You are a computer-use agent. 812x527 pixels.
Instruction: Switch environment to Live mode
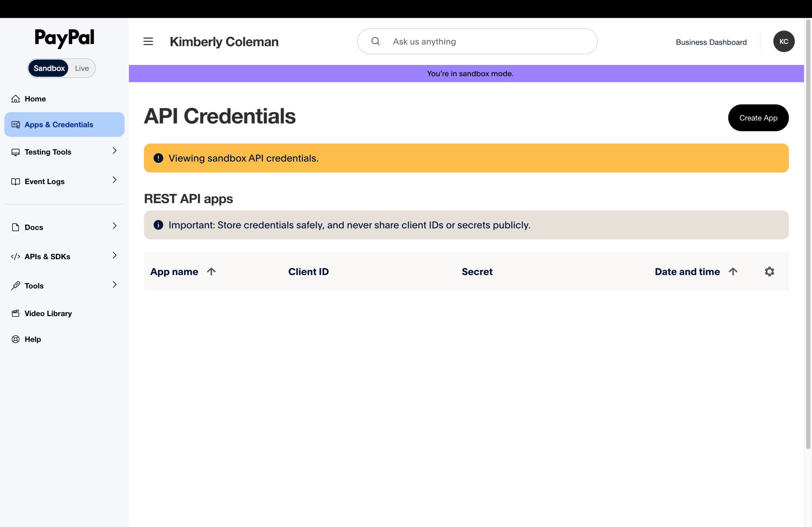82,68
